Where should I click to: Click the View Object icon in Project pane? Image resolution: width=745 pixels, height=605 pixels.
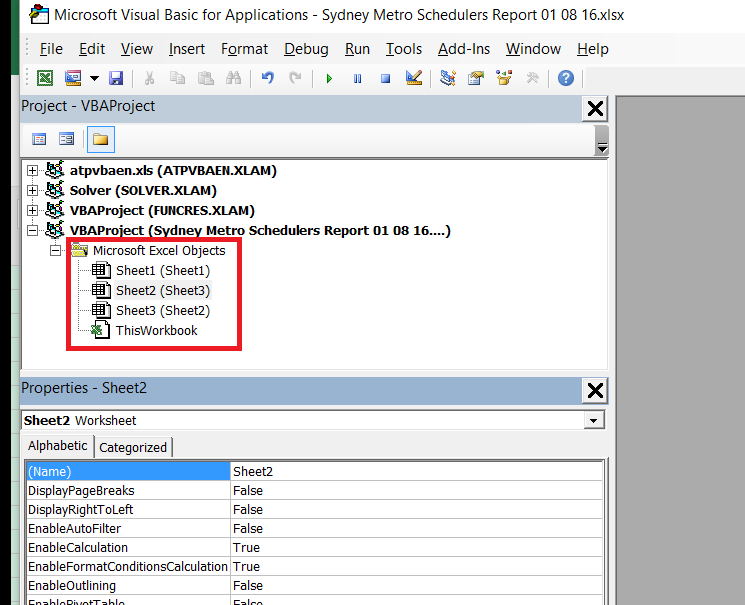67,139
